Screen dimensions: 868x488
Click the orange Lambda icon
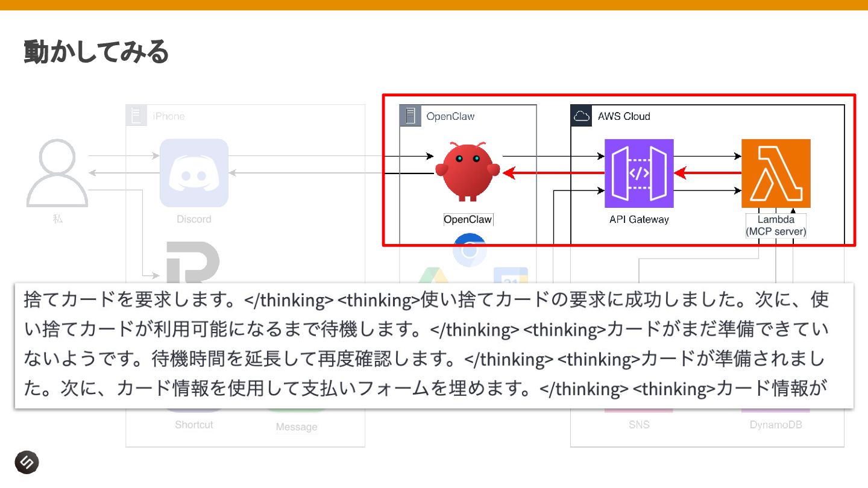tap(776, 174)
